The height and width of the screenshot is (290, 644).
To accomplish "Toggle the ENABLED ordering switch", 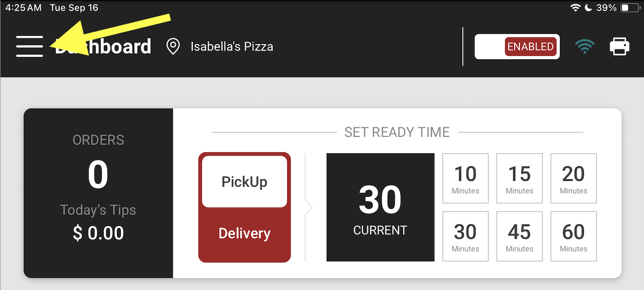I will coord(517,47).
